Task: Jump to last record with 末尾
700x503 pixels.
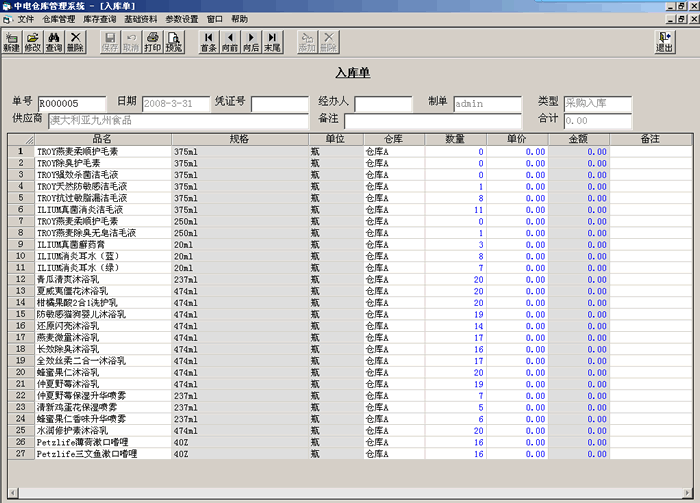Action: 272,42
